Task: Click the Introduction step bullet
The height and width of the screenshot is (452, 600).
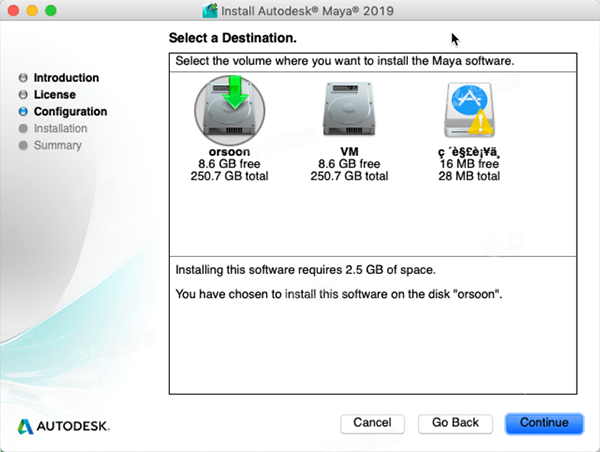Action: pos(23,78)
